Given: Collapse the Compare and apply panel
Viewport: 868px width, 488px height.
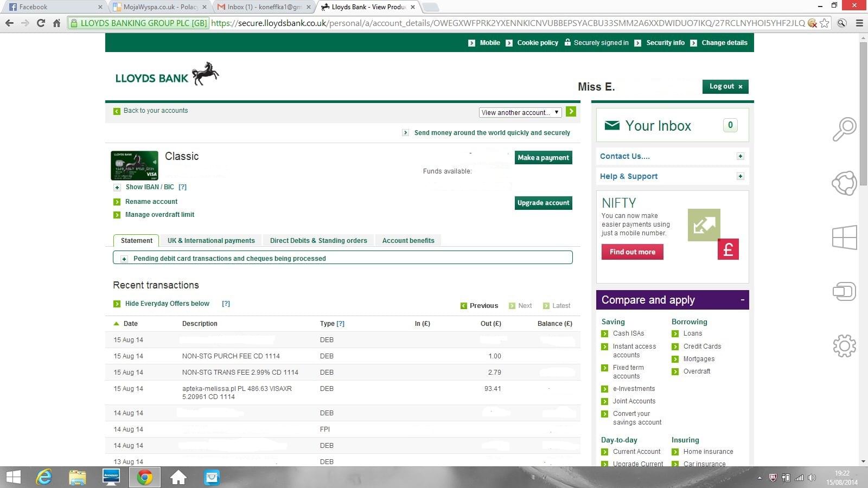Looking at the screenshot, I should point(743,300).
